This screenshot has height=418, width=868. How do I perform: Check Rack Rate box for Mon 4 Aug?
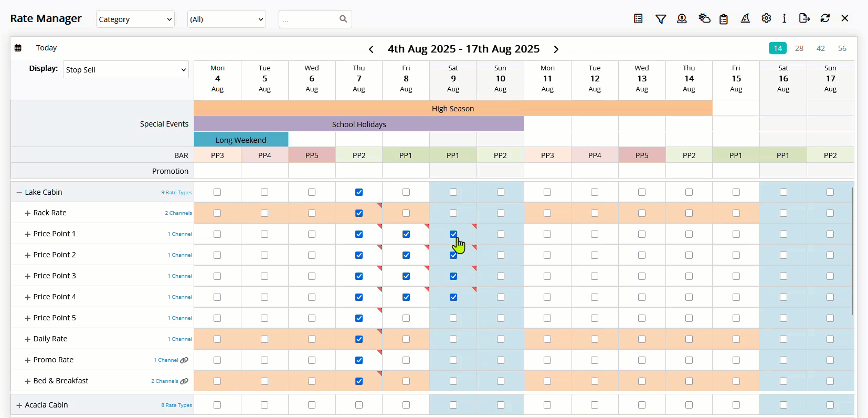pos(217,213)
